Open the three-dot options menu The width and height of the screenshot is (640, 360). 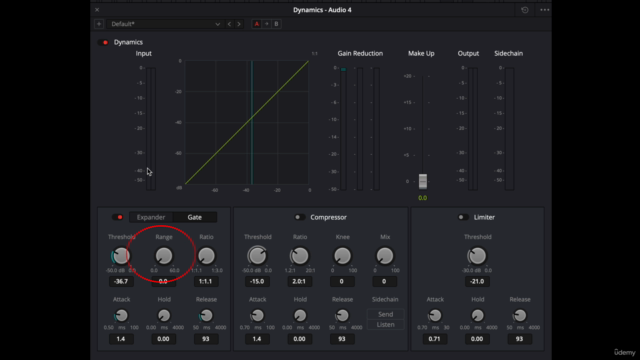pos(544,10)
